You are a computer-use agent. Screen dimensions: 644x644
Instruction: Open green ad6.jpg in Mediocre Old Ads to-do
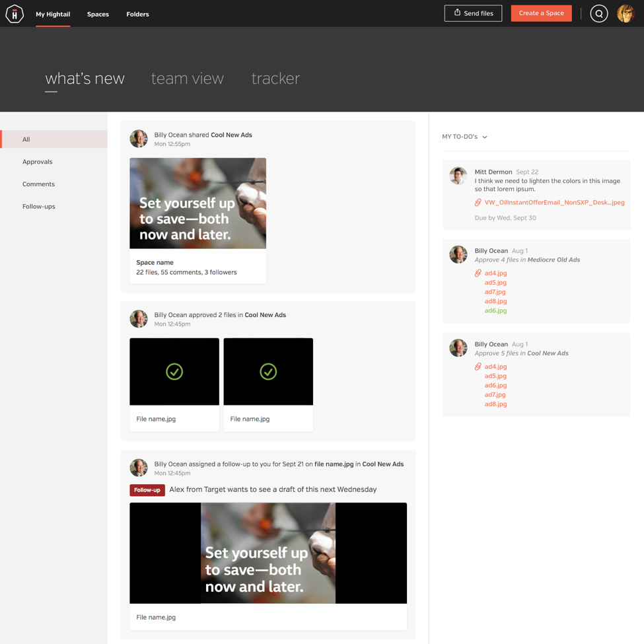pyautogui.click(x=495, y=311)
